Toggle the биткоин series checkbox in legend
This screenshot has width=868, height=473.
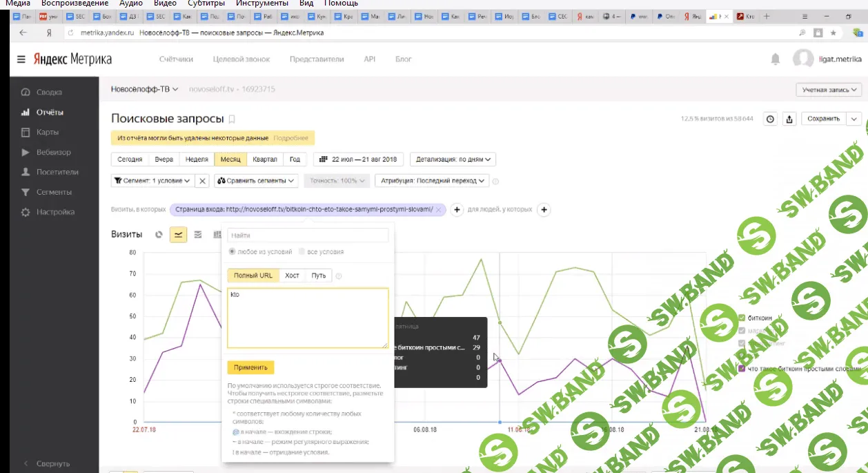[x=742, y=318]
